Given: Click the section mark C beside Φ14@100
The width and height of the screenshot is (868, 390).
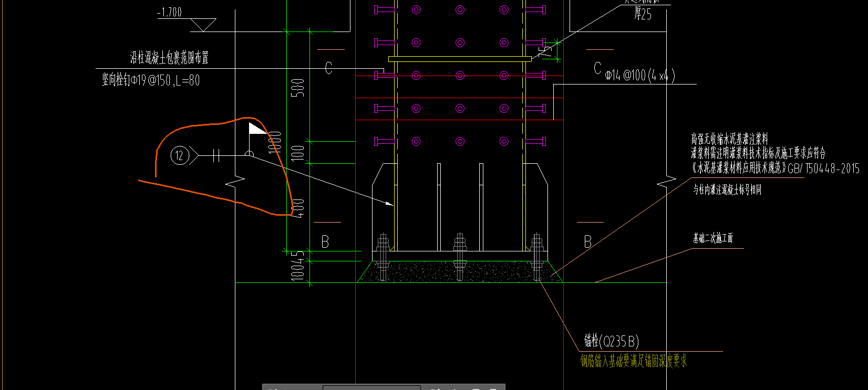Looking at the screenshot, I should pyautogui.click(x=597, y=68).
